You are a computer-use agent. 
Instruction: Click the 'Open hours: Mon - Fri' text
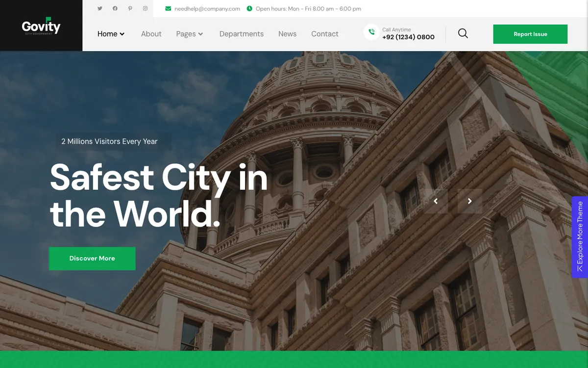284,9
